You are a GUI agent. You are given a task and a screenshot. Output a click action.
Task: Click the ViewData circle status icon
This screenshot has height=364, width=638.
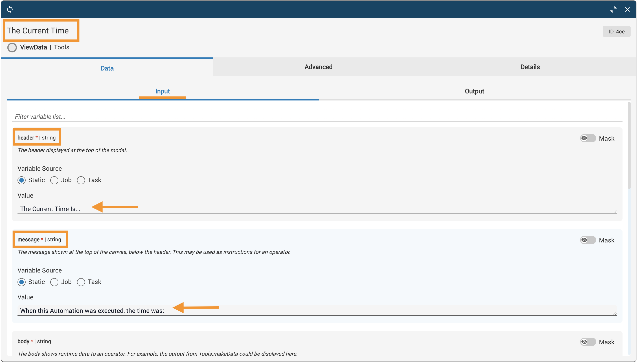[12, 47]
